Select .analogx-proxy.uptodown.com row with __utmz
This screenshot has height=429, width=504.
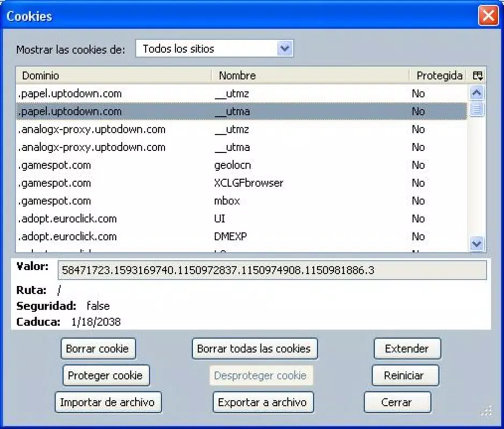(x=242, y=129)
